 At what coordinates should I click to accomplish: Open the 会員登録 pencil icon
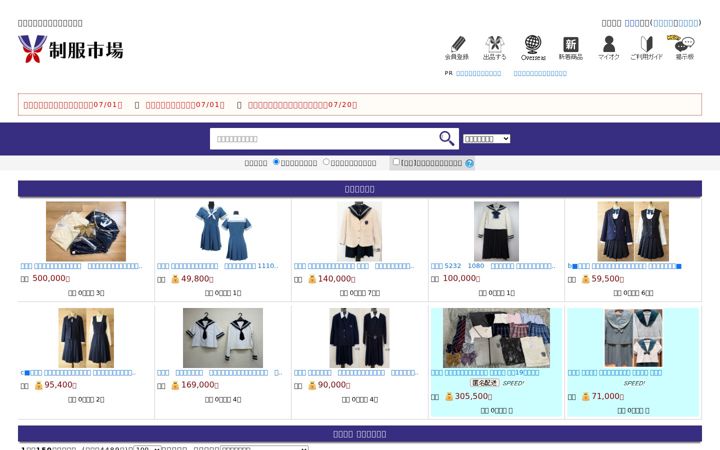coord(457,48)
